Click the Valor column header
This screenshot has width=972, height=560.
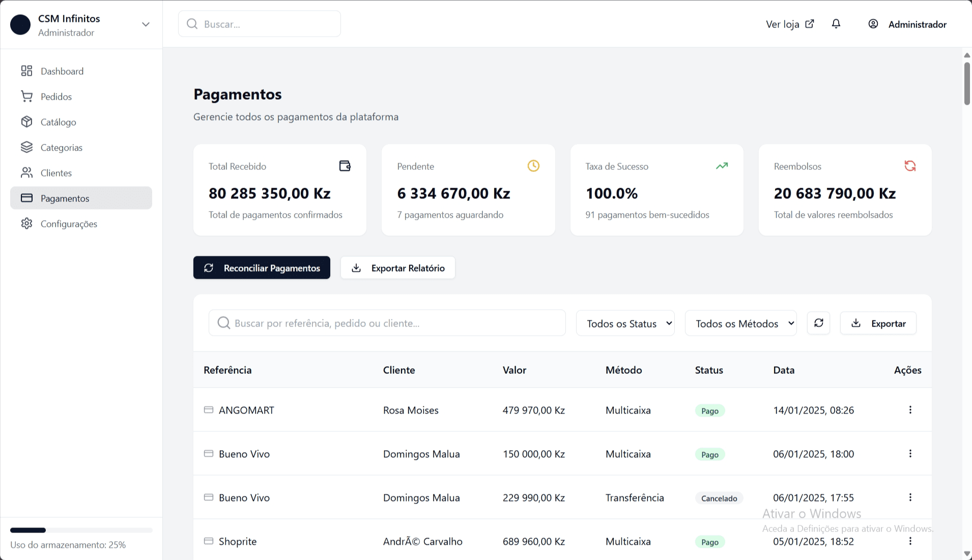pyautogui.click(x=514, y=370)
